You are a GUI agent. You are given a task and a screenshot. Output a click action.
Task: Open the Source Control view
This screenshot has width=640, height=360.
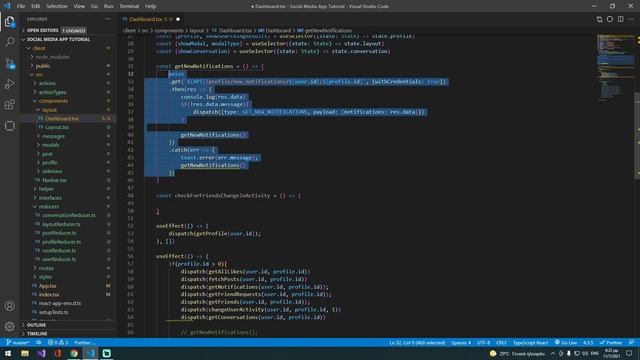coord(9,63)
